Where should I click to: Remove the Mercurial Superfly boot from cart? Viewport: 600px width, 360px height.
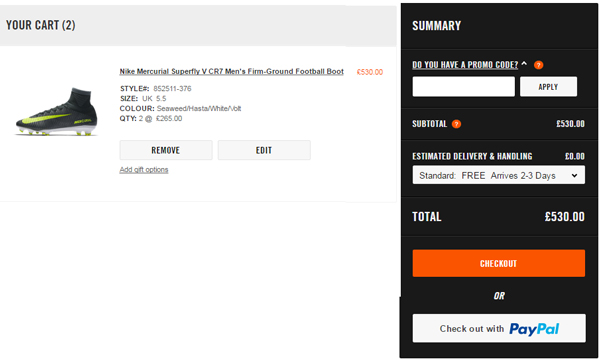click(166, 150)
